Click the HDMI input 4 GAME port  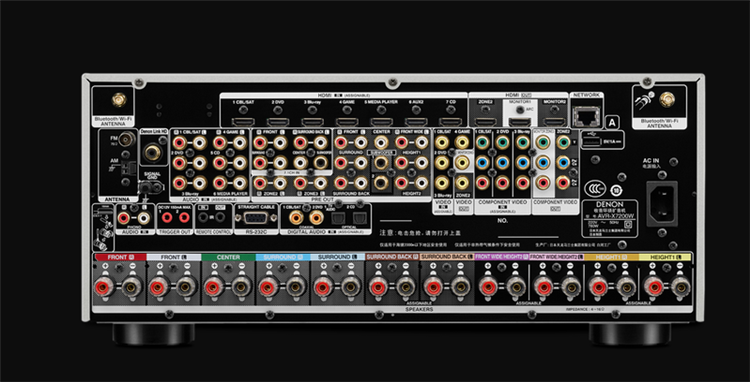(347, 121)
